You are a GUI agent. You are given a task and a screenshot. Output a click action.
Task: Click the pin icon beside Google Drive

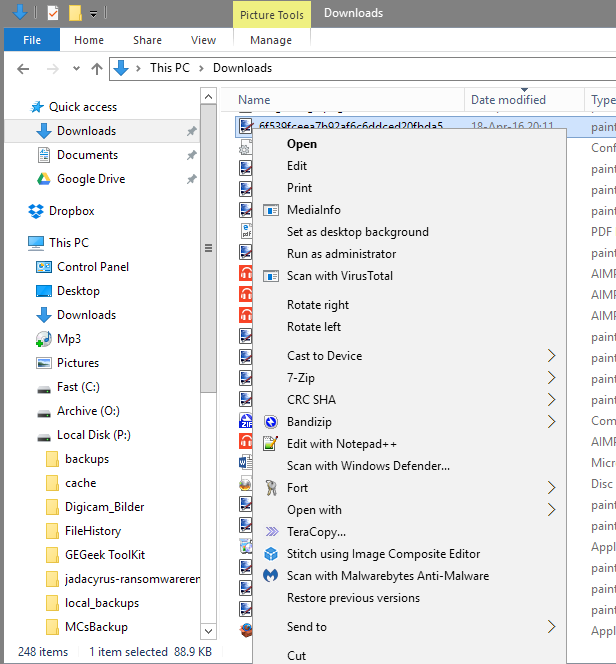(x=192, y=179)
